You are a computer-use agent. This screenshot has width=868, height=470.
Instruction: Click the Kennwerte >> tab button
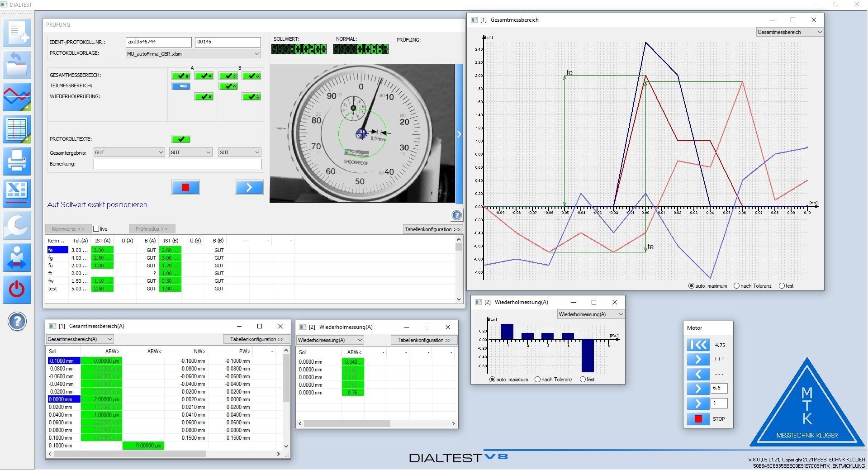(x=68, y=229)
